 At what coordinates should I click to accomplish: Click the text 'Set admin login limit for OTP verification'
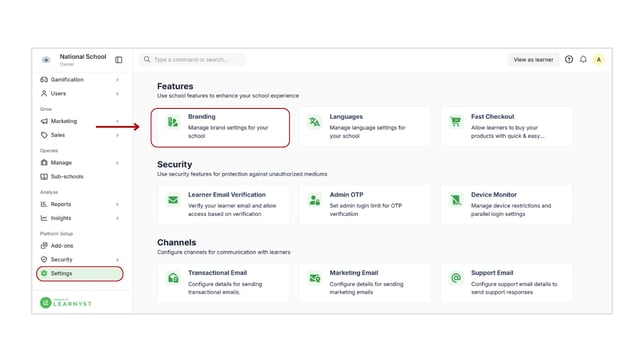366,210
